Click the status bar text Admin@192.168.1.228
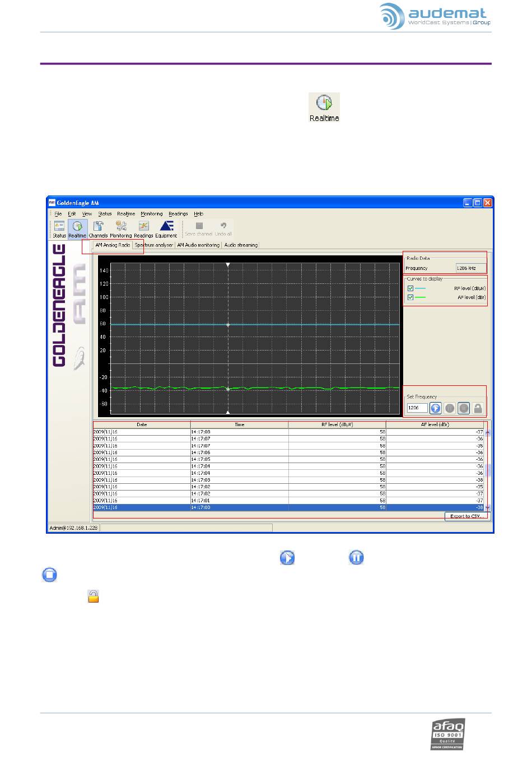The image size is (532, 761). click(74, 527)
